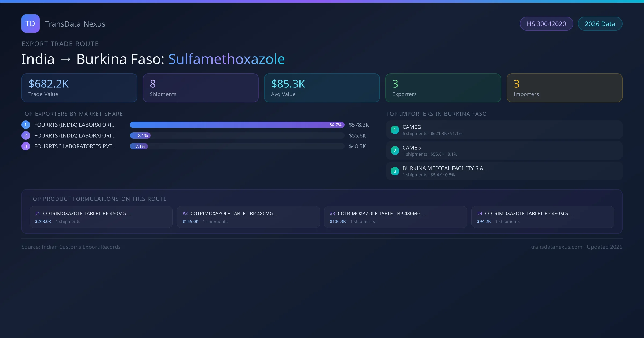Toggle the Exporters stat card

443,88
